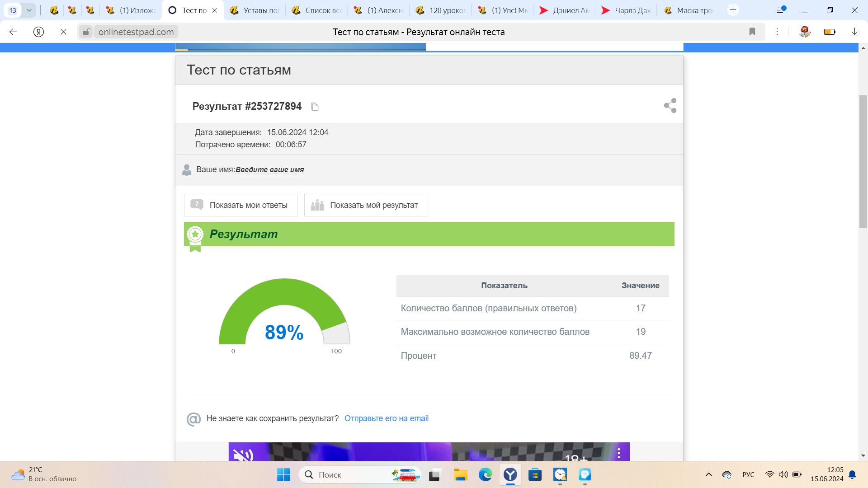Click the page vertical scrollbar thumb
Image resolution: width=868 pixels, height=488 pixels.
point(863,161)
